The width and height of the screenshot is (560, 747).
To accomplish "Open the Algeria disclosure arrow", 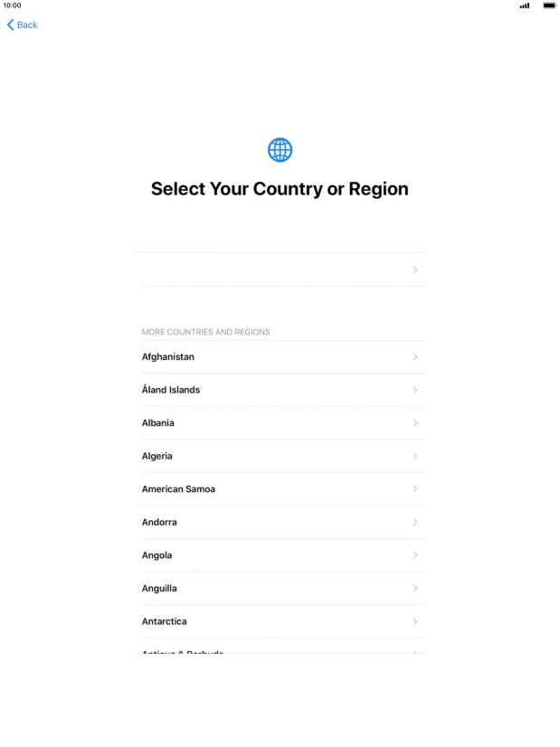I will 414,456.
